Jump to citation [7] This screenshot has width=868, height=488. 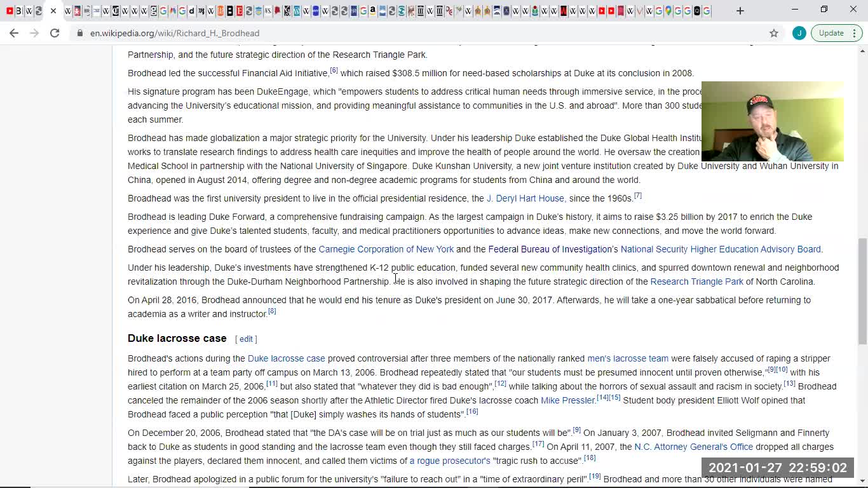[x=637, y=196]
